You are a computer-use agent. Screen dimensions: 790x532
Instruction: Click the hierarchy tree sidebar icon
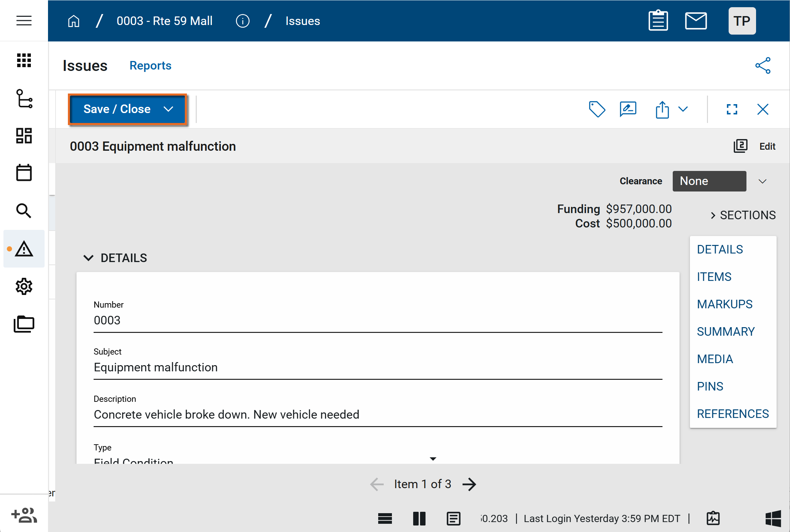[24, 99]
